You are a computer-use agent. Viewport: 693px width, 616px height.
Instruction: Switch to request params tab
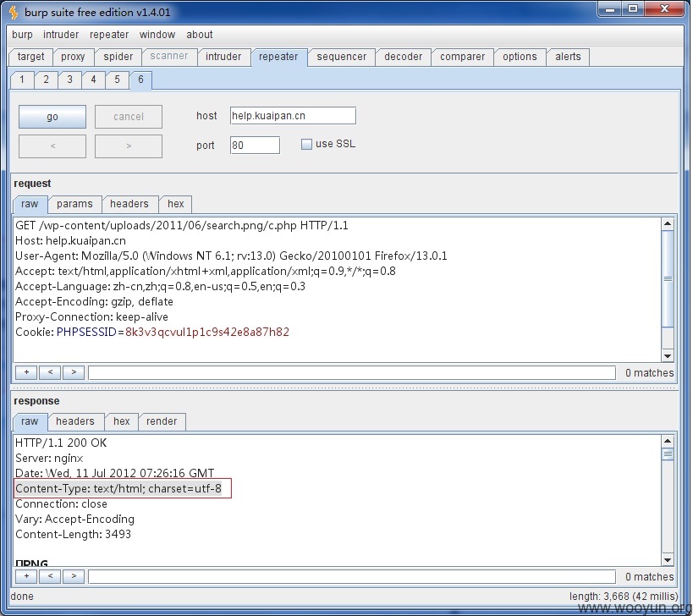pos(74,204)
